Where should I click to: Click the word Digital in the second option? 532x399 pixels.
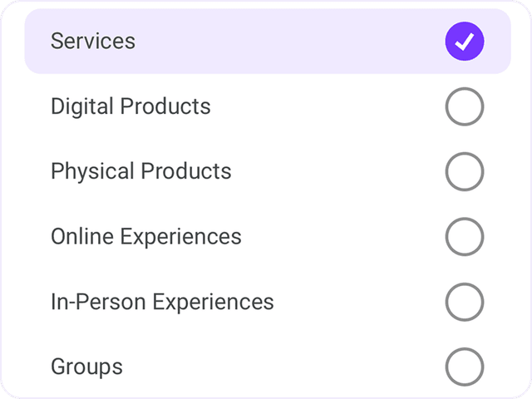(81, 106)
